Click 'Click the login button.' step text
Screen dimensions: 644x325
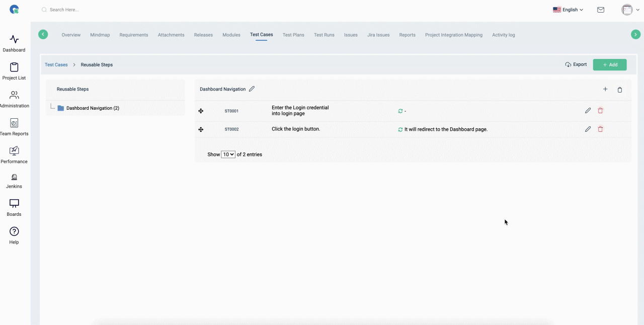(296, 129)
